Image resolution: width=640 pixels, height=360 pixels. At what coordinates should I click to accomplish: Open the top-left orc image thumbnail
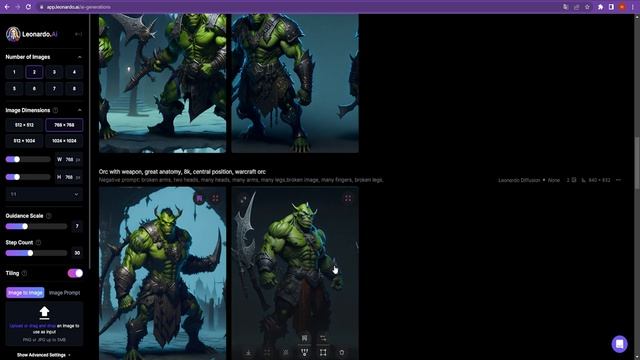162,83
